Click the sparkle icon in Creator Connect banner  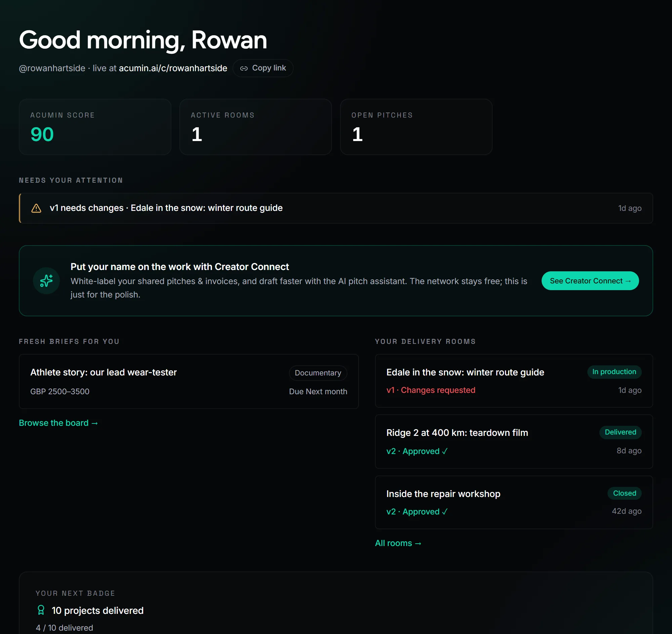[x=46, y=281]
